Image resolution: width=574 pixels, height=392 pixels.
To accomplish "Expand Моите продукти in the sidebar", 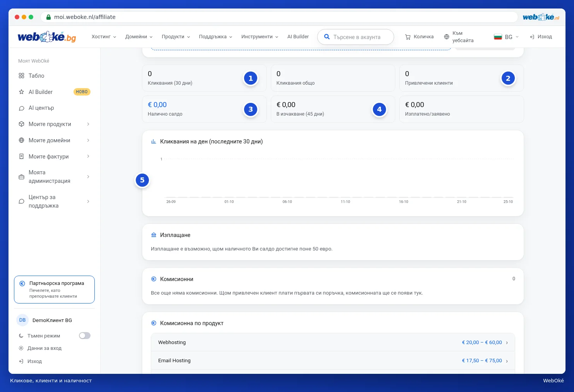I will (x=54, y=124).
